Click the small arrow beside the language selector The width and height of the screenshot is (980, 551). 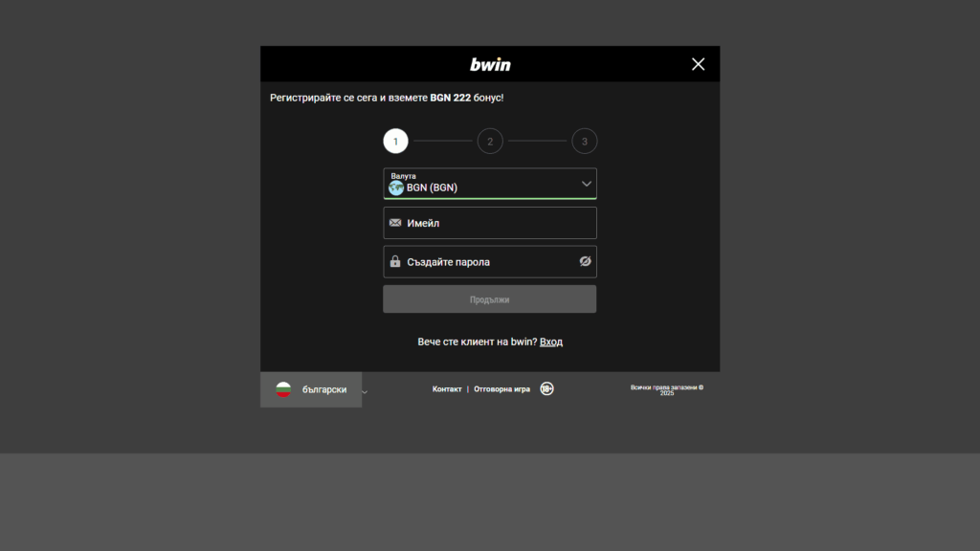(365, 391)
